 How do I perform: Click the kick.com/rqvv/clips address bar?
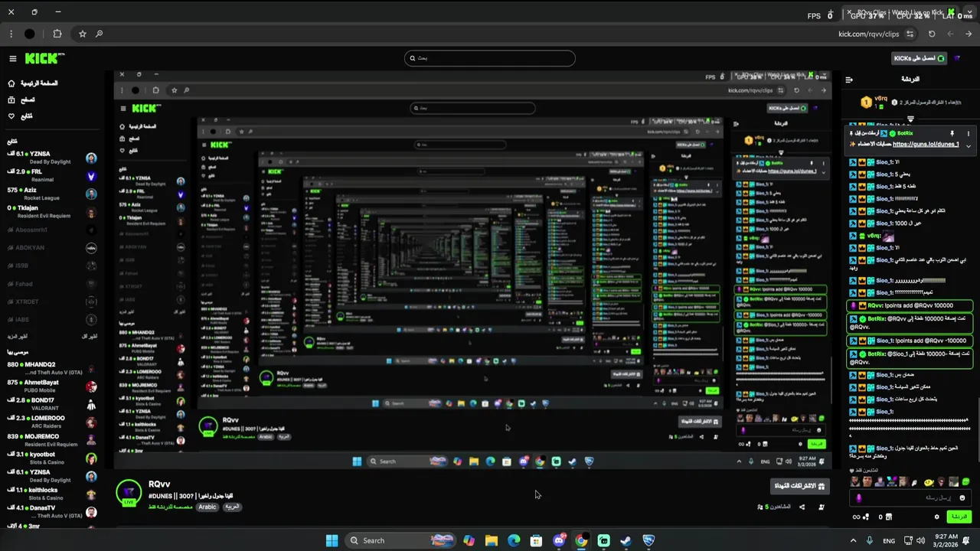868,34
